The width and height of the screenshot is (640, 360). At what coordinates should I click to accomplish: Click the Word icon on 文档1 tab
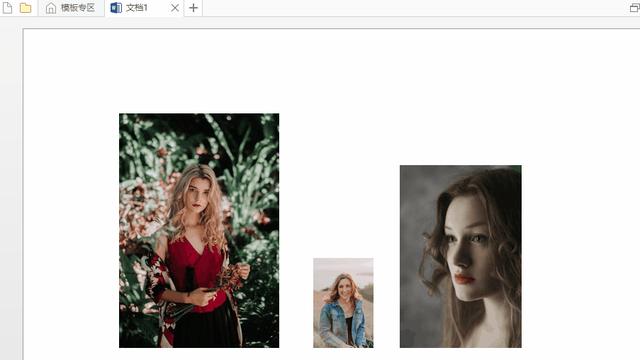coord(116,8)
